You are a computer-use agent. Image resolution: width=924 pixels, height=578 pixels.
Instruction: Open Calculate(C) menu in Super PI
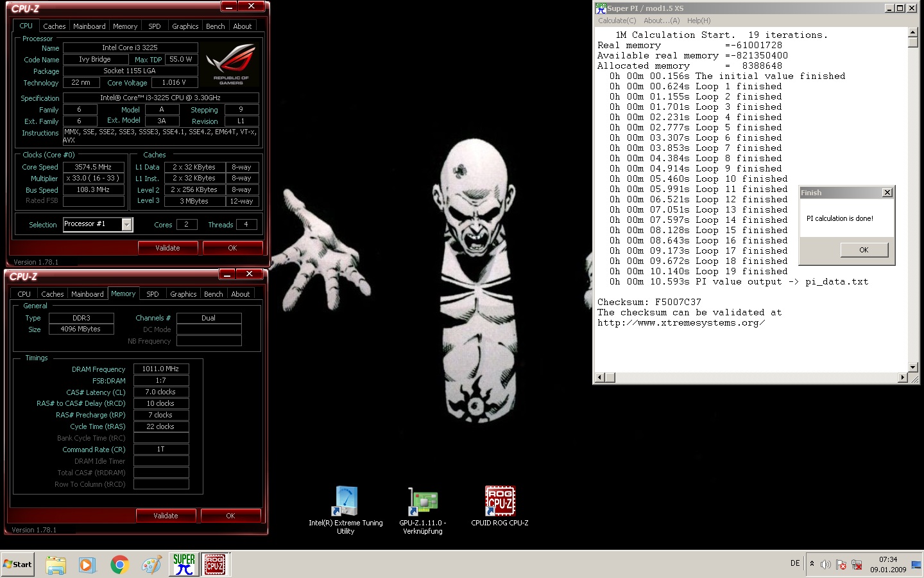617,21
